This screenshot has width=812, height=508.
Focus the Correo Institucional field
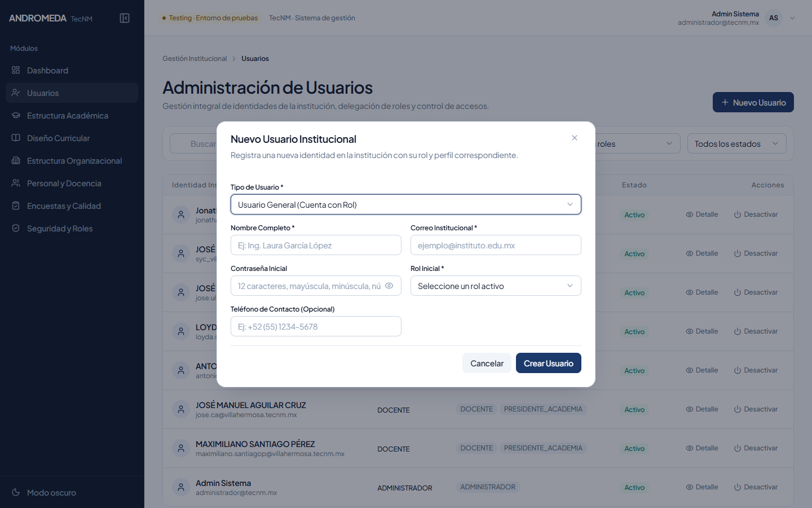[x=496, y=245]
